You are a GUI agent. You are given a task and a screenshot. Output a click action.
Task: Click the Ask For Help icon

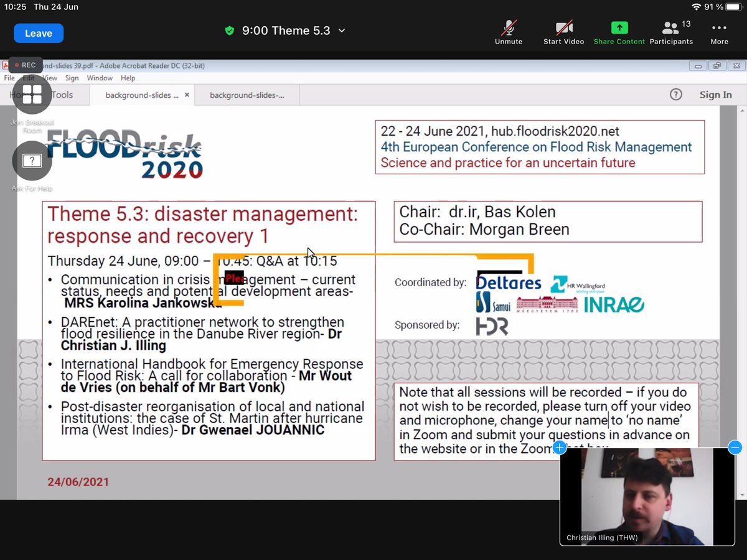31,161
